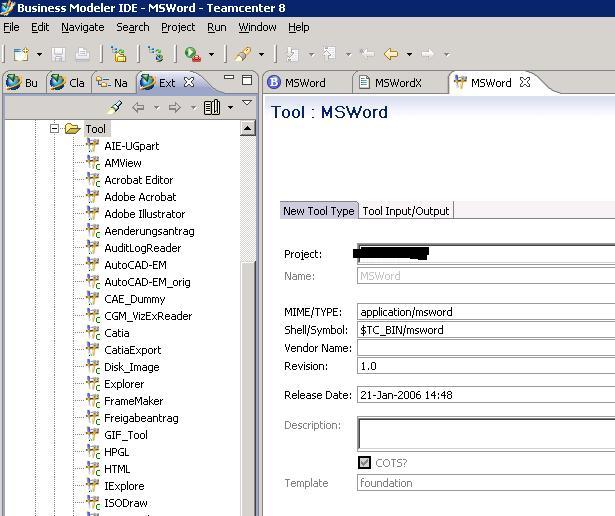Image resolution: width=615 pixels, height=516 pixels.
Task: Click the Save toolbar icon
Action: tap(58, 54)
